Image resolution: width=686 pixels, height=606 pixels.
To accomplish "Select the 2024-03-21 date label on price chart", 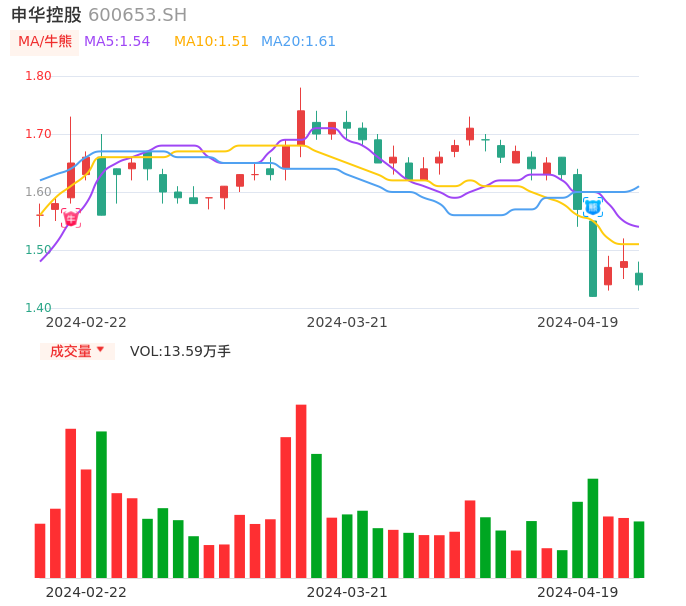I will (347, 322).
